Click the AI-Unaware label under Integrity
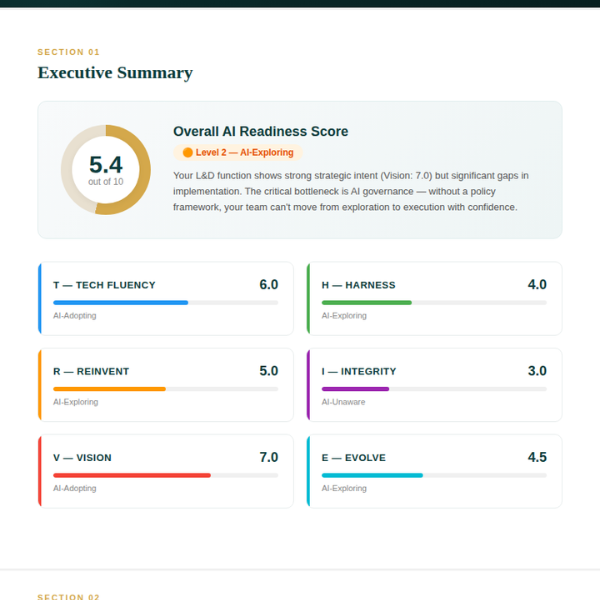The image size is (600, 600). pyautogui.click(x=343, y=402)
